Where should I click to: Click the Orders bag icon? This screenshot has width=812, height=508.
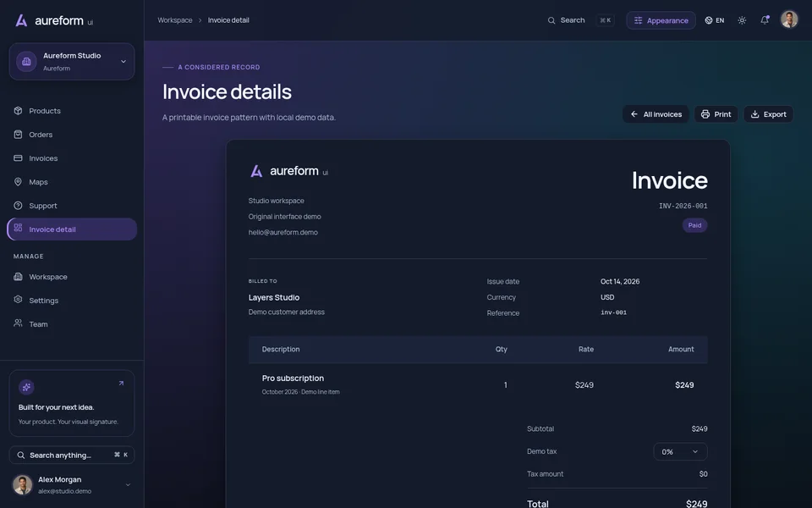tap(18, 135)
